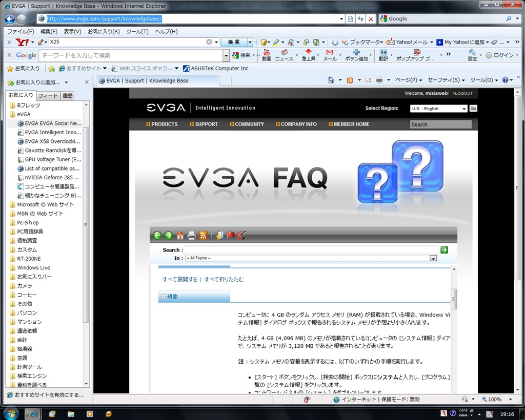This screenshot has height=420, width=525.
Task: Click the ニュース button in Google toolbar
Action: point(284,55)
